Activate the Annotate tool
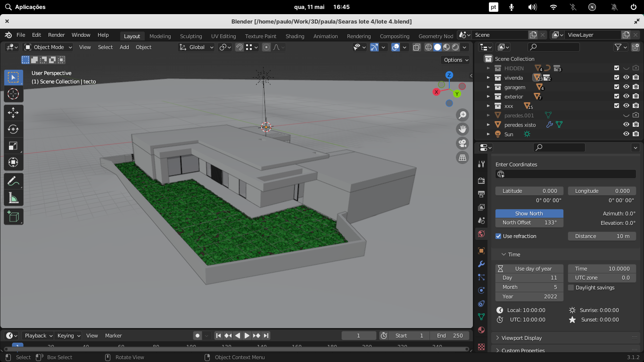644x362 pixels. tap(13, 181)
